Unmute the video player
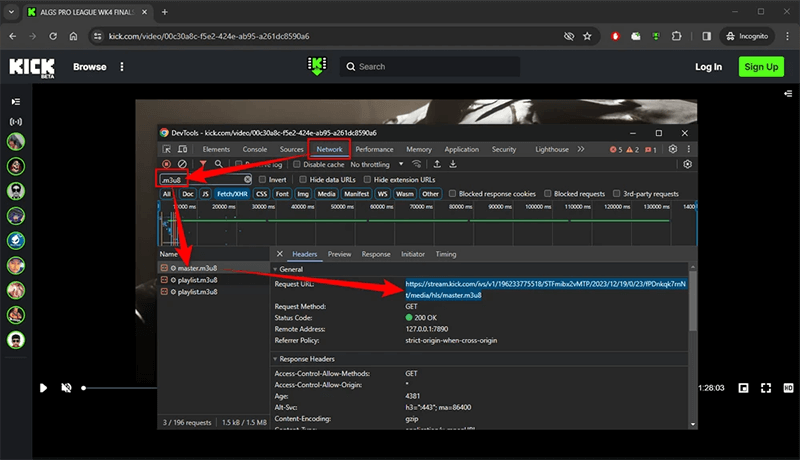Screen dimensions: 800x460 tap(66, 388)
